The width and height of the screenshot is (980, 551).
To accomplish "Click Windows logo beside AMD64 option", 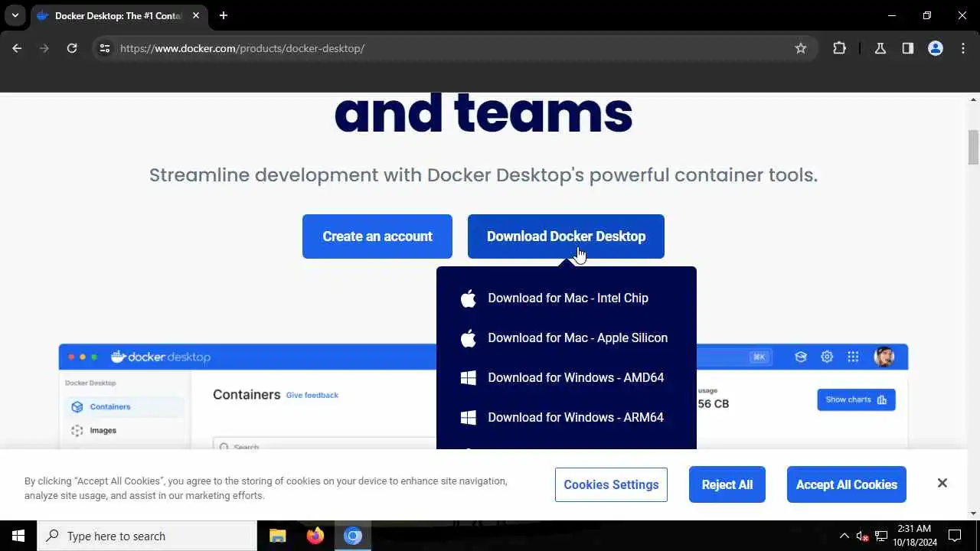I will pos(469,378).
